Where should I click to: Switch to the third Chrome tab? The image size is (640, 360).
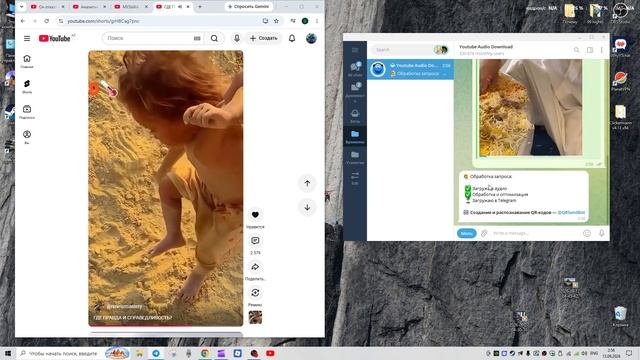131,7
